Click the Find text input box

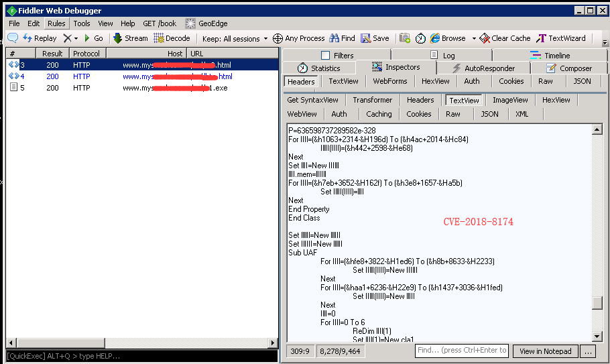pos(461,351)
